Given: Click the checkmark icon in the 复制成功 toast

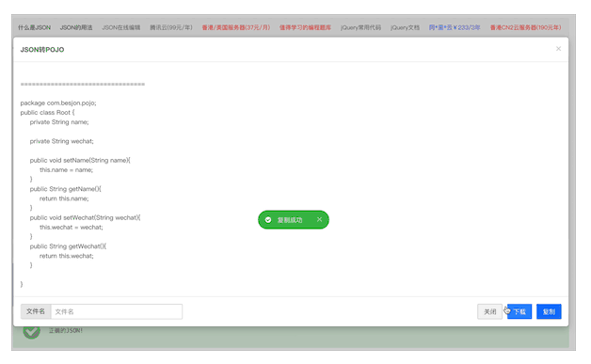Looking at the screenshot, I should pyautogui.click(x=268, y=220).
